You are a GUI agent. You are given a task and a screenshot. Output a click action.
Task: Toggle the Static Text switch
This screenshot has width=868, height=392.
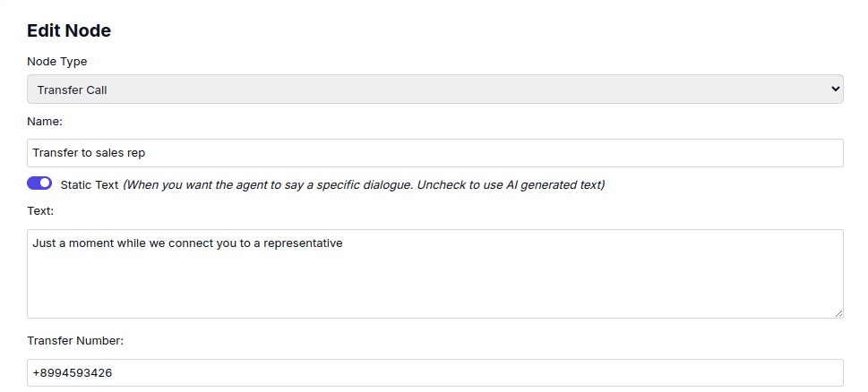[x=39, y=183]
